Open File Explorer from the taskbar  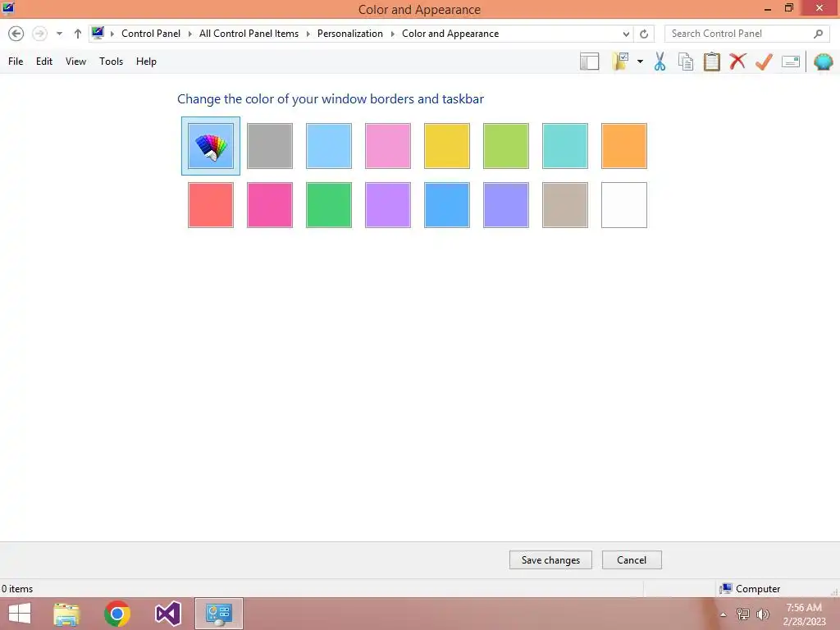(66, 614)
